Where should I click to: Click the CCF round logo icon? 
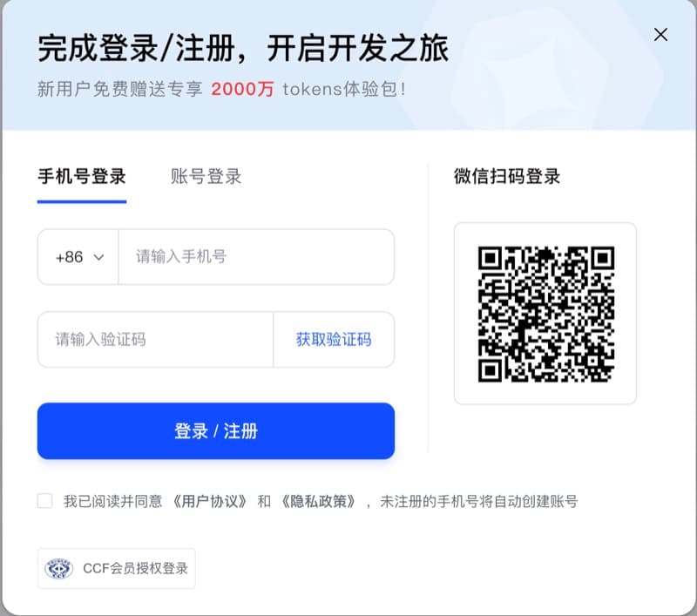58,568
